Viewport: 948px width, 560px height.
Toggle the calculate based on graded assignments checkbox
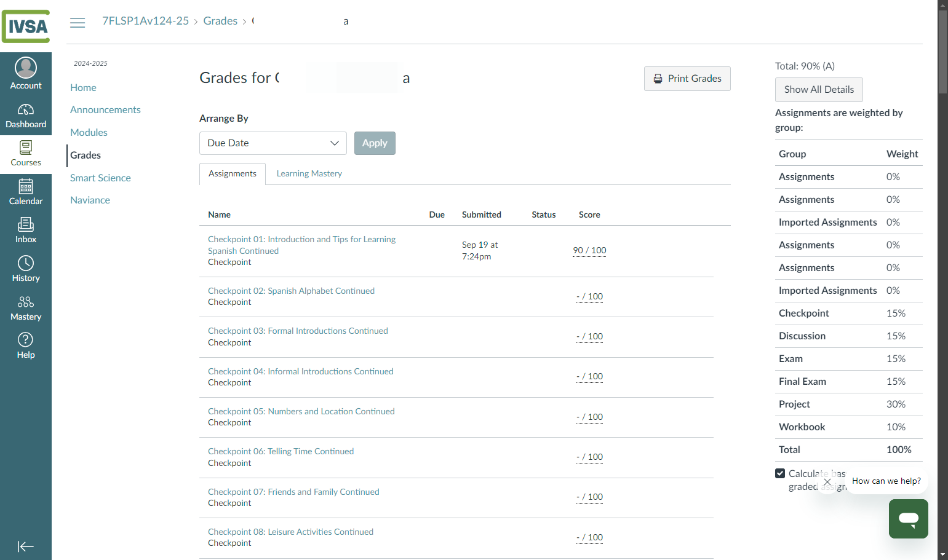[x=780, y=473]
